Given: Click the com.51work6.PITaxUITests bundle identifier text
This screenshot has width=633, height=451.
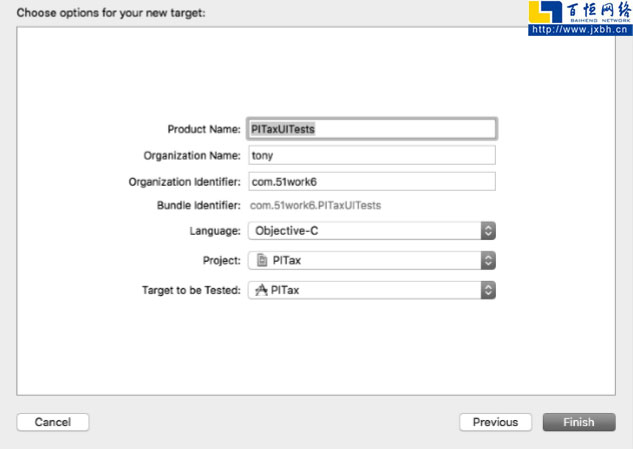Looking at the screenshot, I should click(315, 206).
